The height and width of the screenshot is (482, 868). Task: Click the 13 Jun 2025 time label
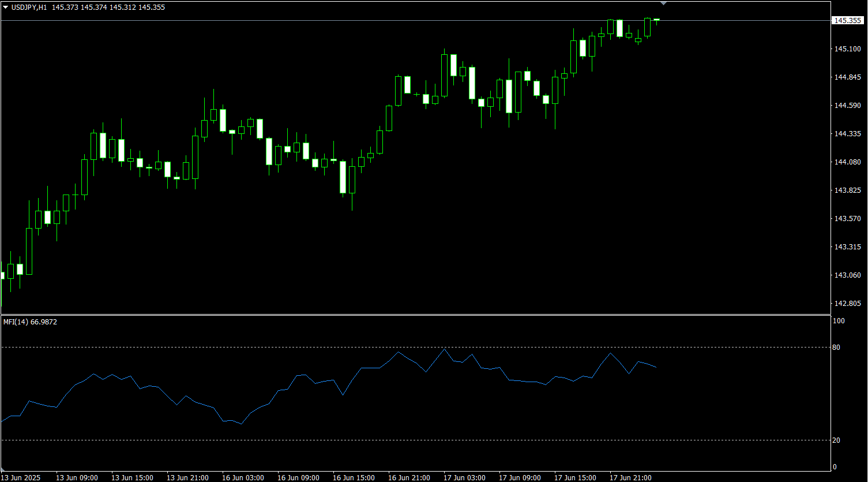(21, 478)
